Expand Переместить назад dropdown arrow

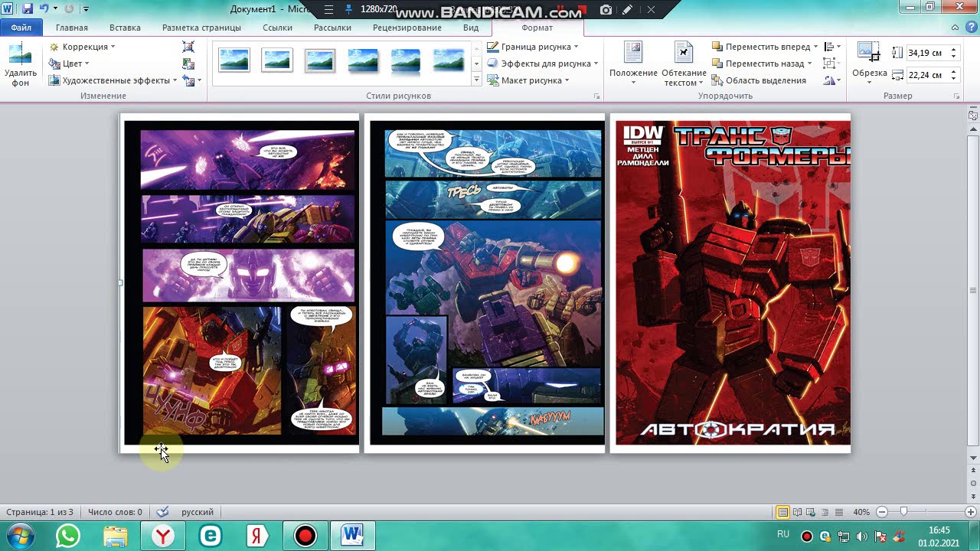pos(810,64)
